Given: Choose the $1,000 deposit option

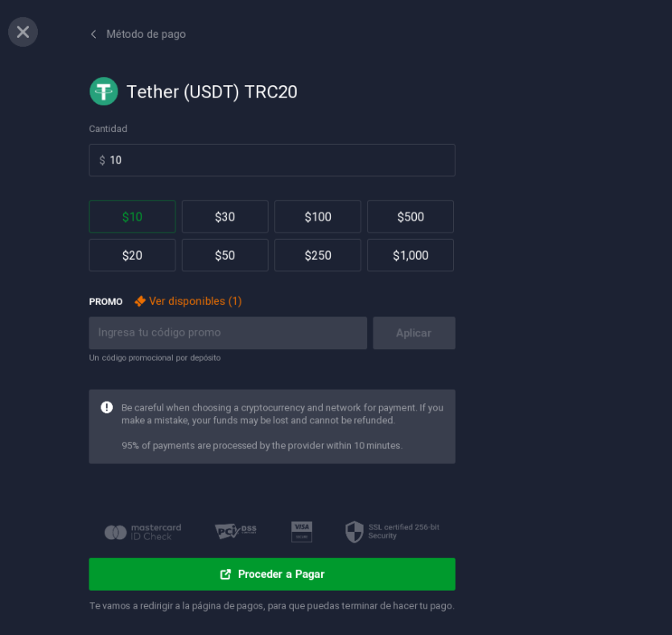Looking at the screenshot, I should 410,255.
